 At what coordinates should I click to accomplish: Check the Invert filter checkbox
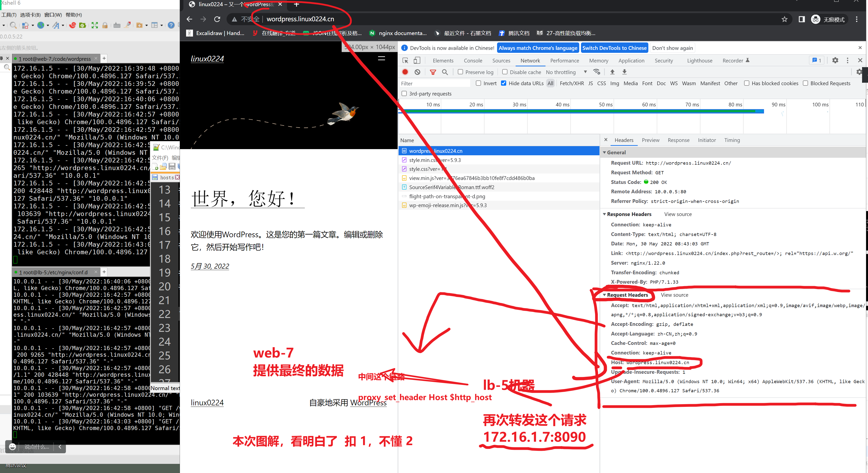pyautogui.click(x=479, y=83)
